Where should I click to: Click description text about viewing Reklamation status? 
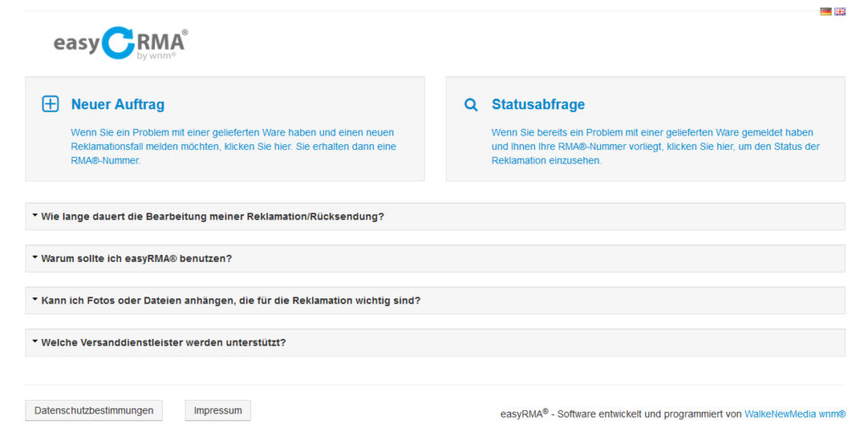tap(655, 147)
